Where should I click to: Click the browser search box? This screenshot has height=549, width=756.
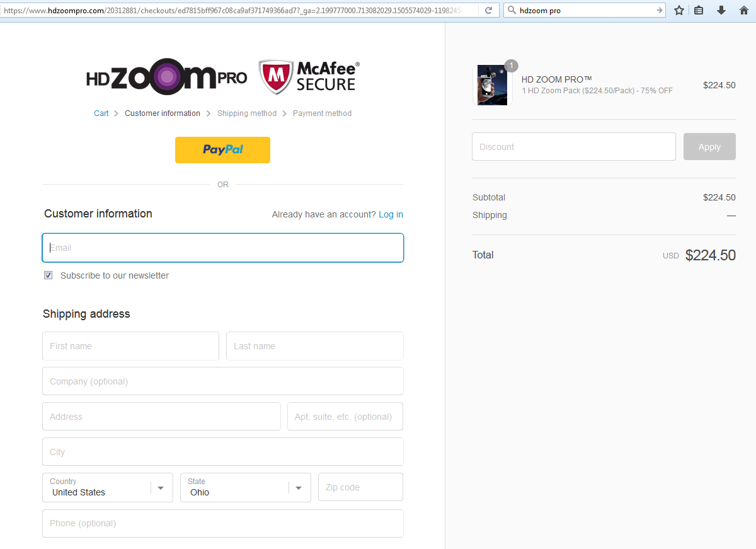(x=585, y=10)
